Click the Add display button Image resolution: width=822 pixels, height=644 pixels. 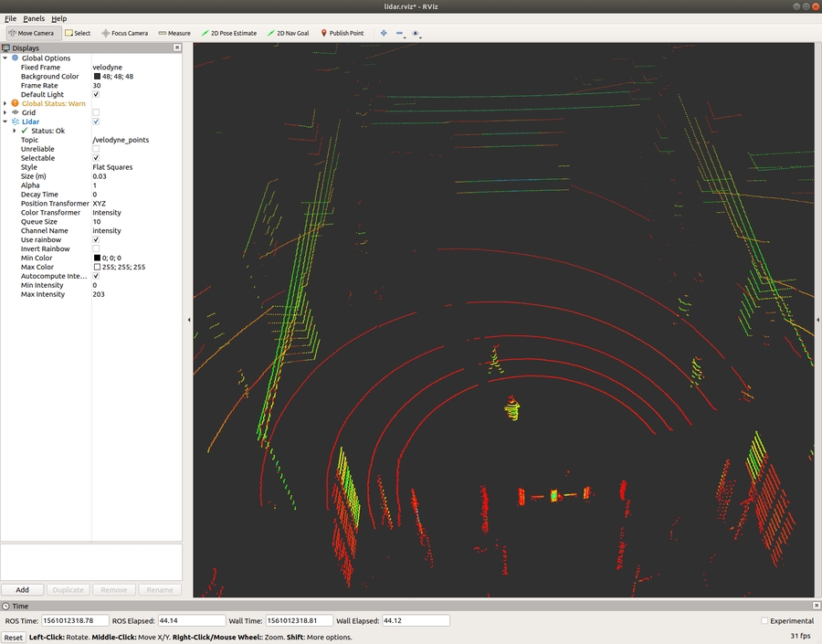[22, 590]
